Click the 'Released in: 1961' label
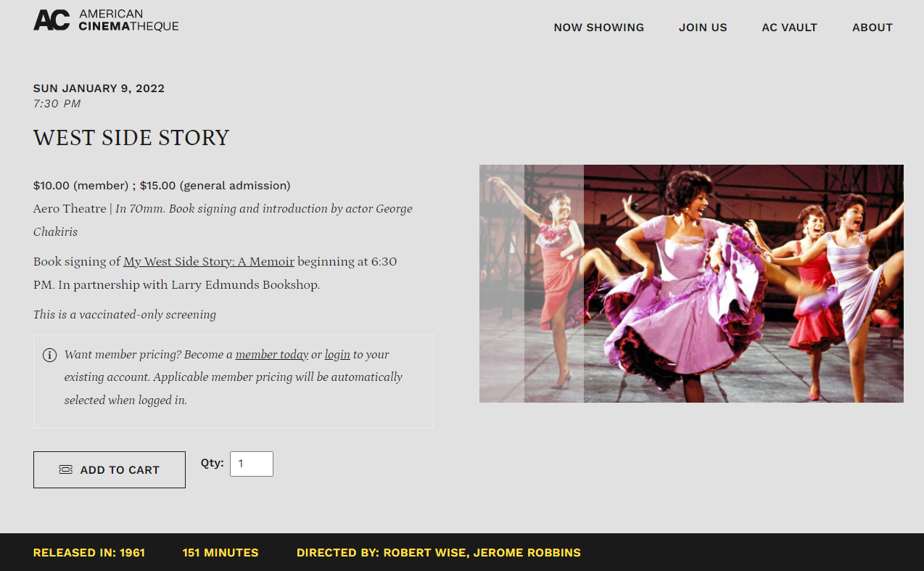Screen dimensions: 924x571 pyautogui.click(x=89, y=553)
